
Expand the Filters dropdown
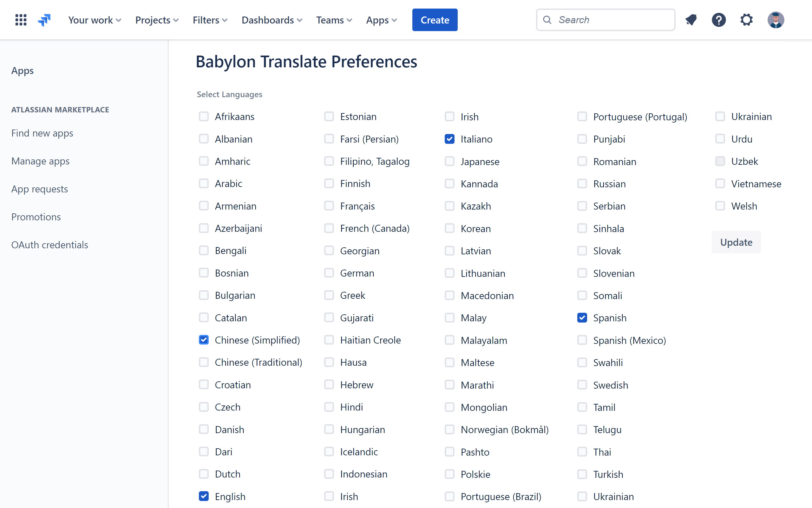coord(210,20)
